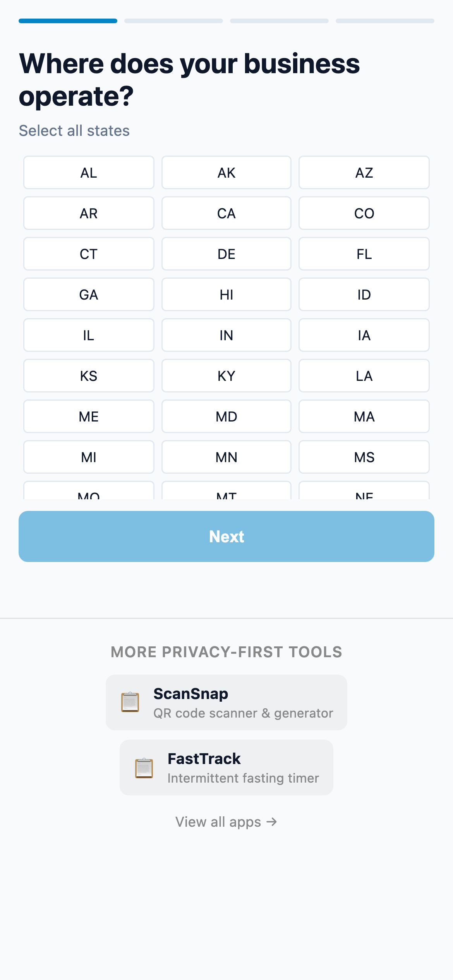The image size is (453, 980).
Task: Select the CO state button
Action: [x=364, y=213]
